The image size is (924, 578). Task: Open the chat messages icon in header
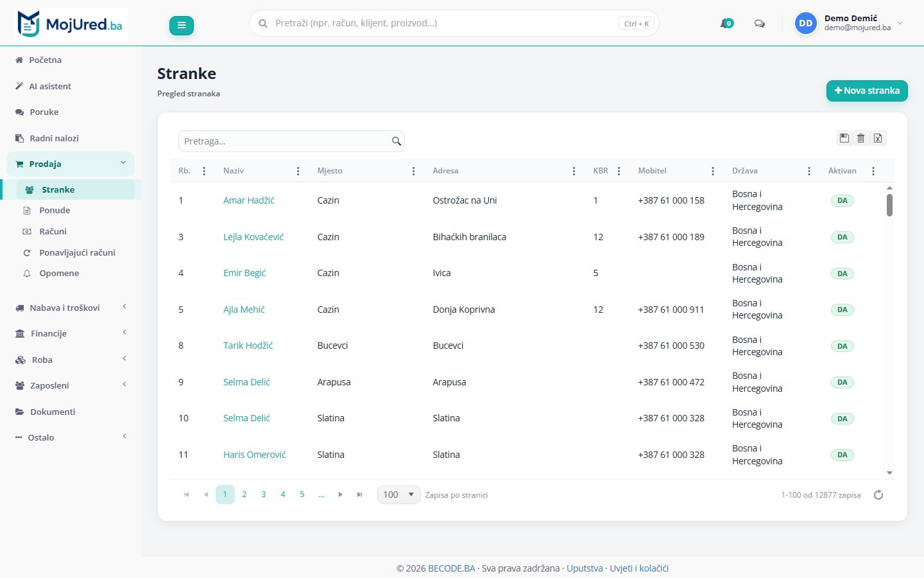(759, 24)
